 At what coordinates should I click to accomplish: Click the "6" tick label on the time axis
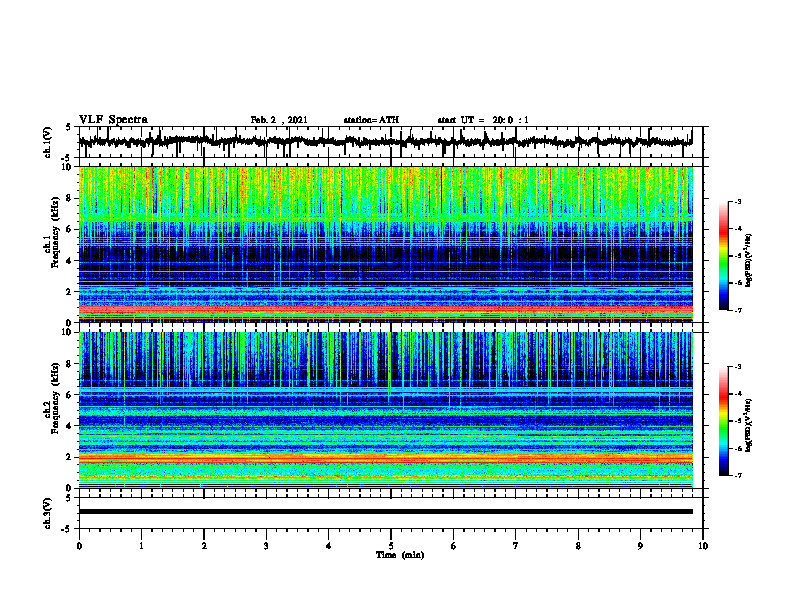454,546
